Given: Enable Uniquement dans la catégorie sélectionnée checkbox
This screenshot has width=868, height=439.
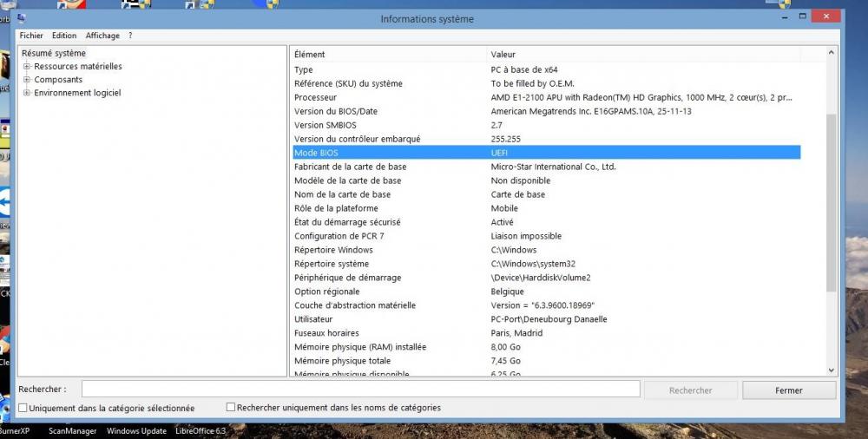Looking at the screenshot, I should [x=23, y=408].
